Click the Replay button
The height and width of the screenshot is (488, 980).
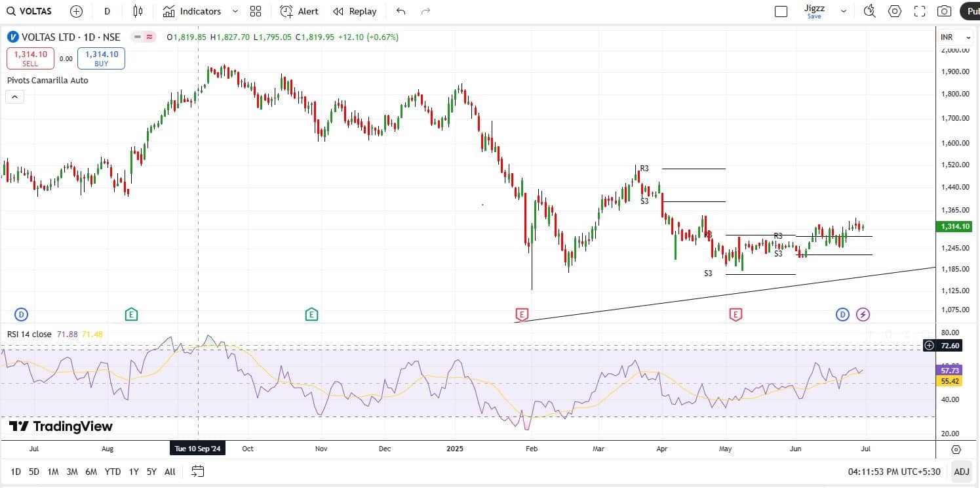tap(355, 11)
